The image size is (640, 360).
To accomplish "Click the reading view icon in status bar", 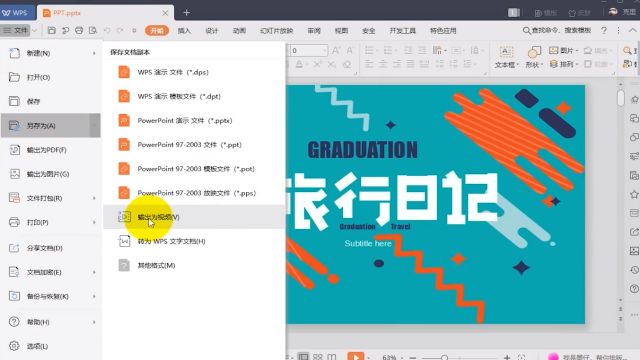I will click(331, 357).
